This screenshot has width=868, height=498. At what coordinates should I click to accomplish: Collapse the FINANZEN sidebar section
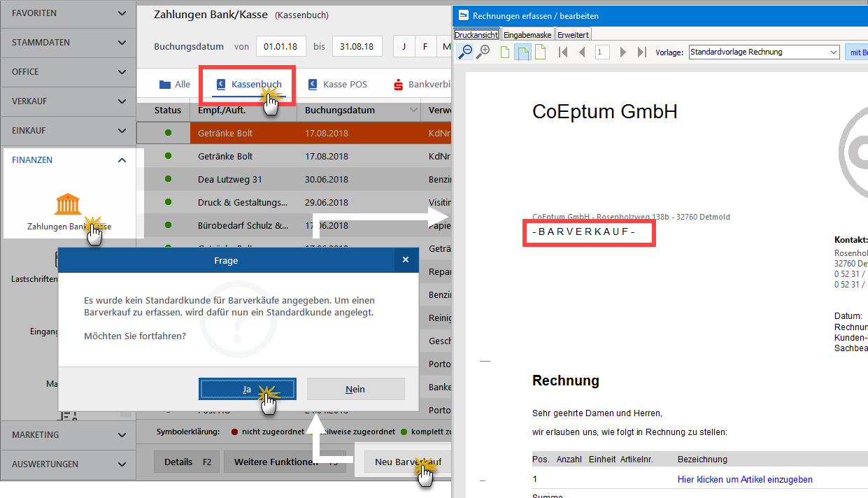122,160
